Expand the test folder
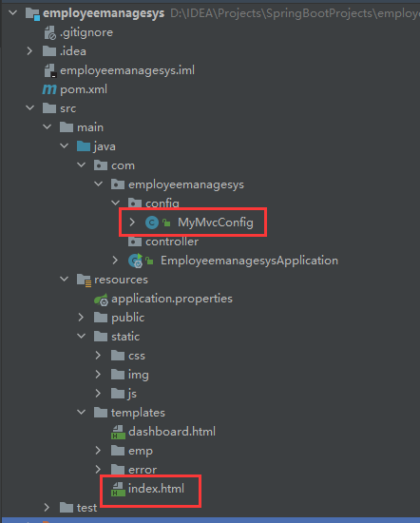 point(47,508)
